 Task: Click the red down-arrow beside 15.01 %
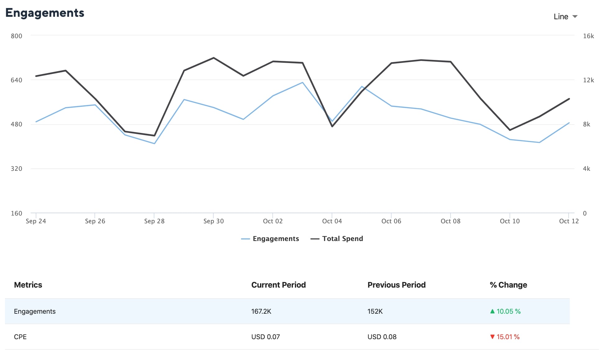[x=492, y=337]
